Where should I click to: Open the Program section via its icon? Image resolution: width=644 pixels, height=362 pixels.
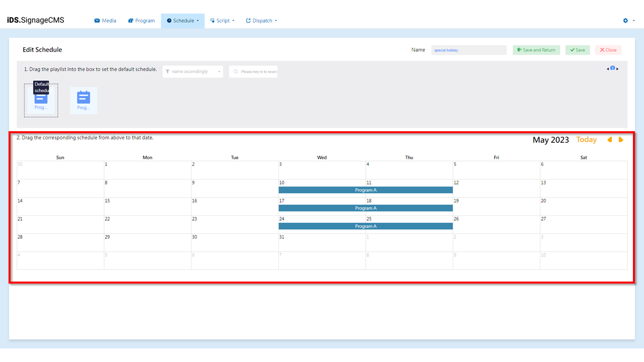[131, 20]
